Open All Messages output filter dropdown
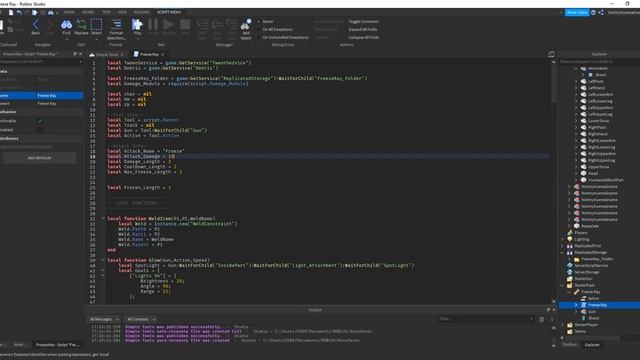 click(104, 319)
